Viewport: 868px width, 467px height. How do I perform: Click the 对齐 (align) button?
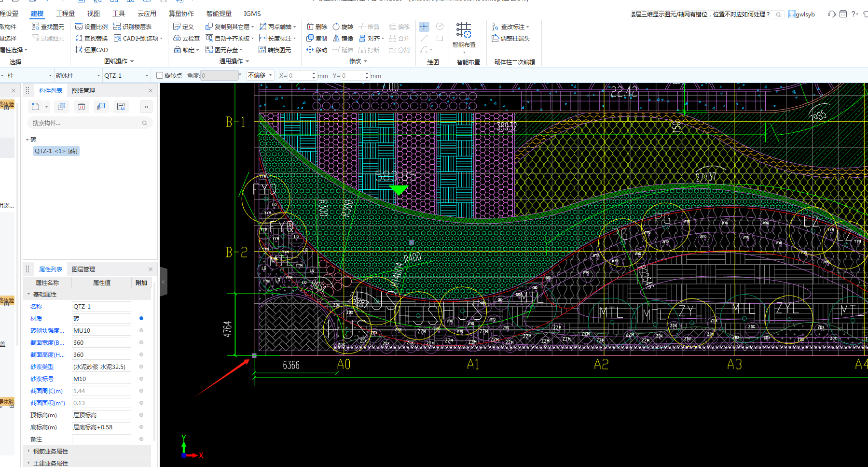point(371,38)
